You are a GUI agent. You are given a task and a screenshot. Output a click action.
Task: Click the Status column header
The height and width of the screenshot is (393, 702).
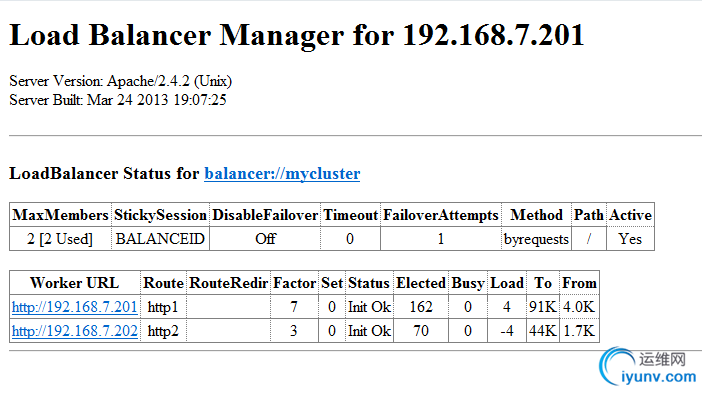pos(369,283)
